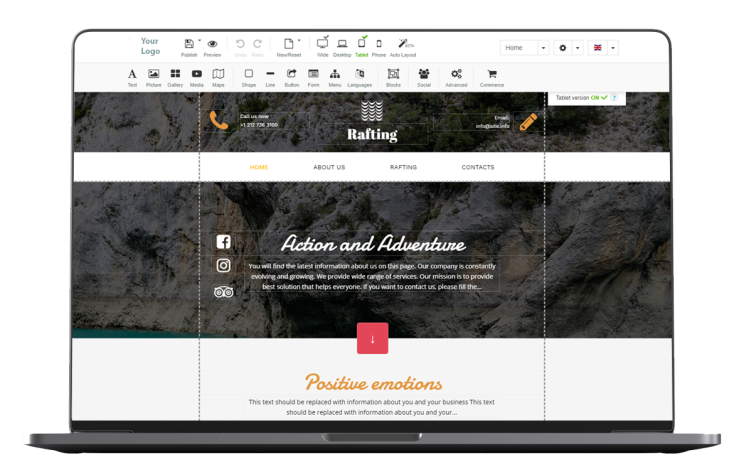739x472 pixels.
Task: Insert a Picture element
Action: click(x=153, y=74)
